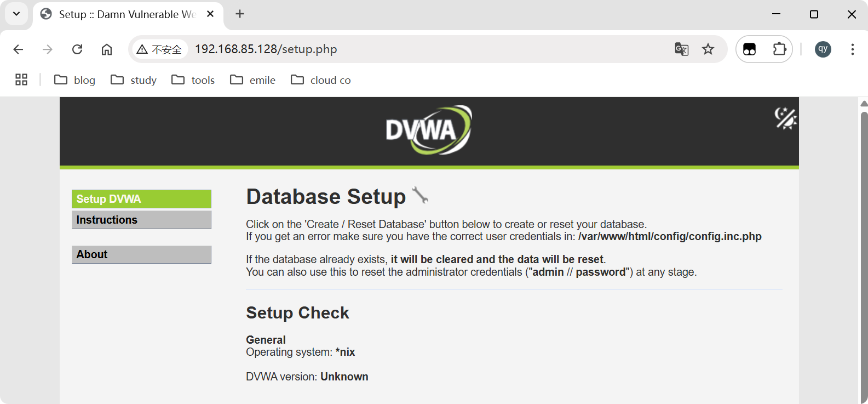Screen dimensions: 868x404
Task: Click the DVWA logo in header
Action: click(428, 130)
